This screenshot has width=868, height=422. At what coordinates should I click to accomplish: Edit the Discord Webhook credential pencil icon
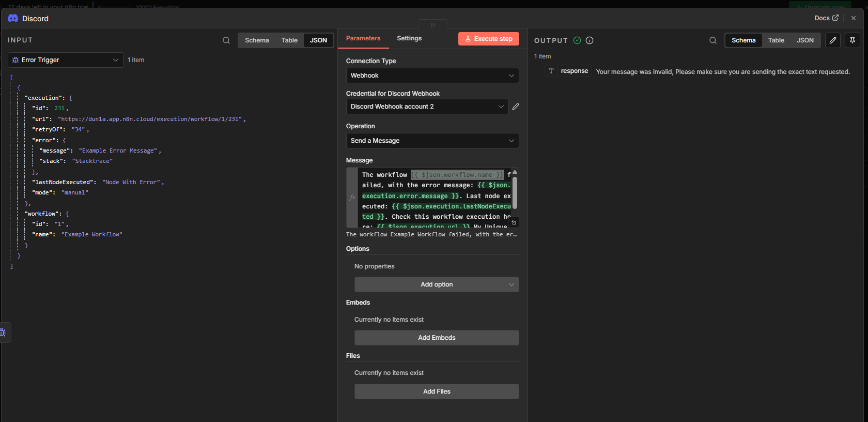516,107
